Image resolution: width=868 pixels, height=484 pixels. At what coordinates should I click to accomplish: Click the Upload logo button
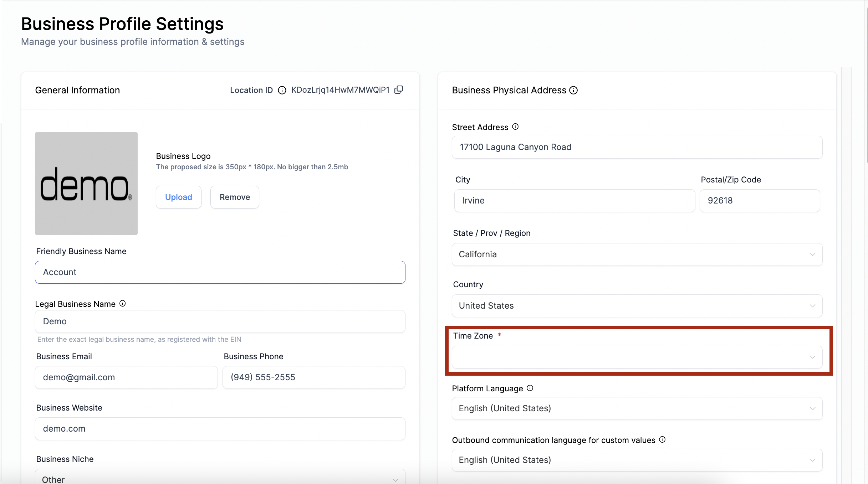click(x=179, y=197)
